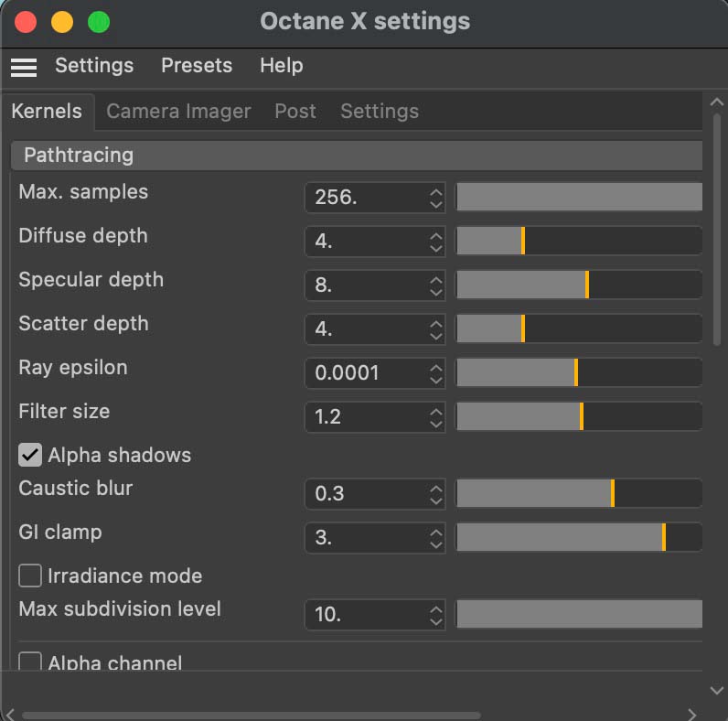Click the Ray epsilon stepper arrows
The image size is (728, 721).
(x=436, y=374)
